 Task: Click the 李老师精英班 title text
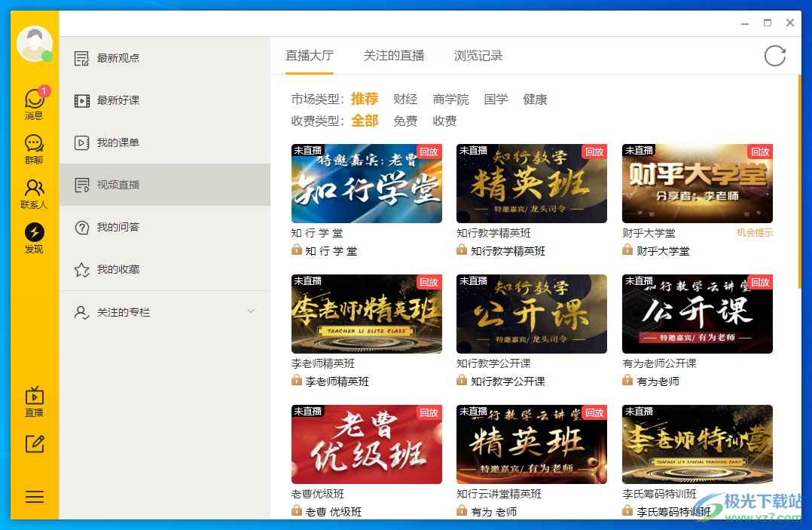[x=322, y=363]
